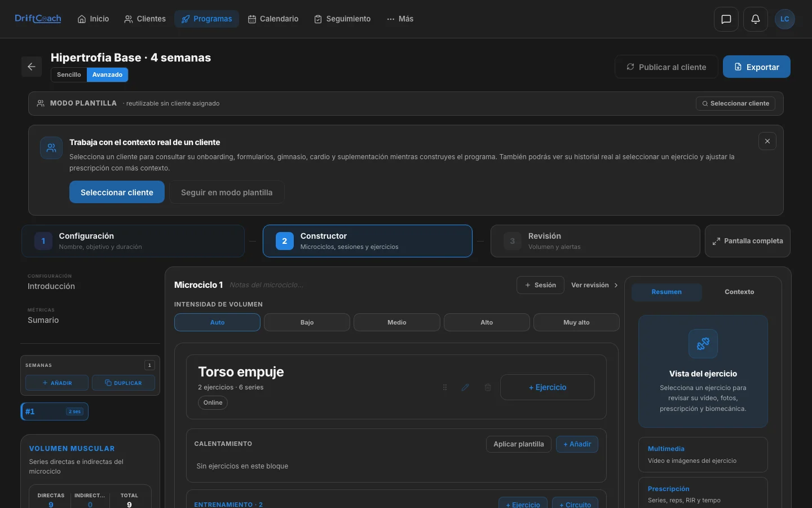This screenshot has width=812, height=508.
Task: Switch to the Contexto tab
Action: [739, 292]
